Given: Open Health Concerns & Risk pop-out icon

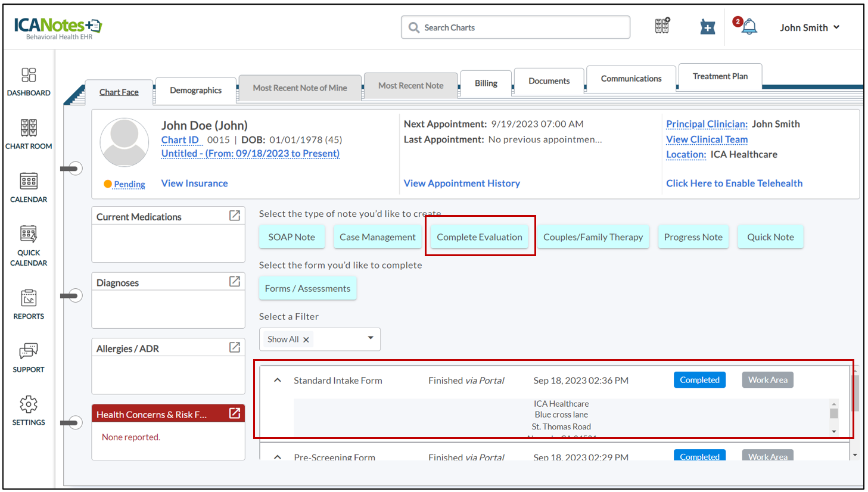Looking at the screenshot, I should (235, 413).
